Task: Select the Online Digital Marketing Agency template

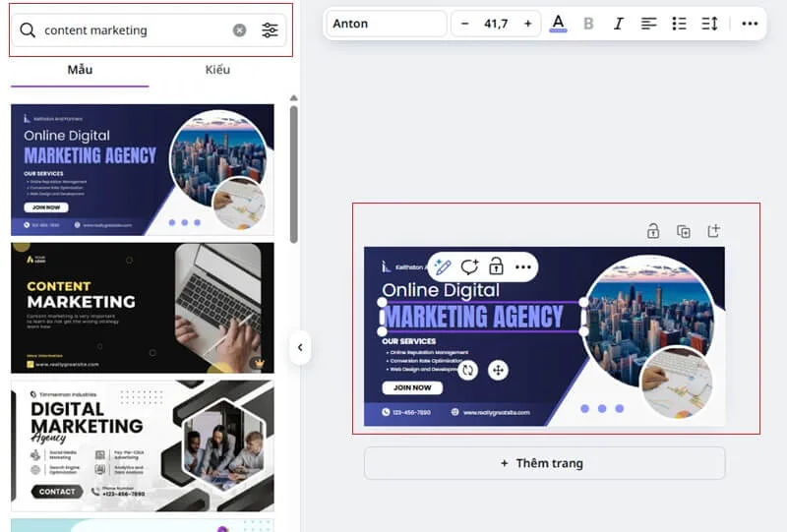Action: pos(143,170)
